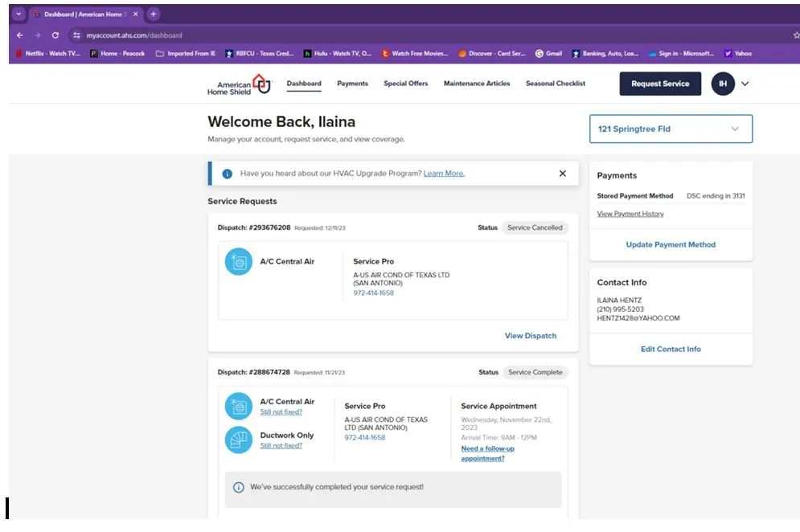The width and height of the screenshot is (800, 532).
Task: Click the IH profile avatar icon
Action: tap(723, 84)
